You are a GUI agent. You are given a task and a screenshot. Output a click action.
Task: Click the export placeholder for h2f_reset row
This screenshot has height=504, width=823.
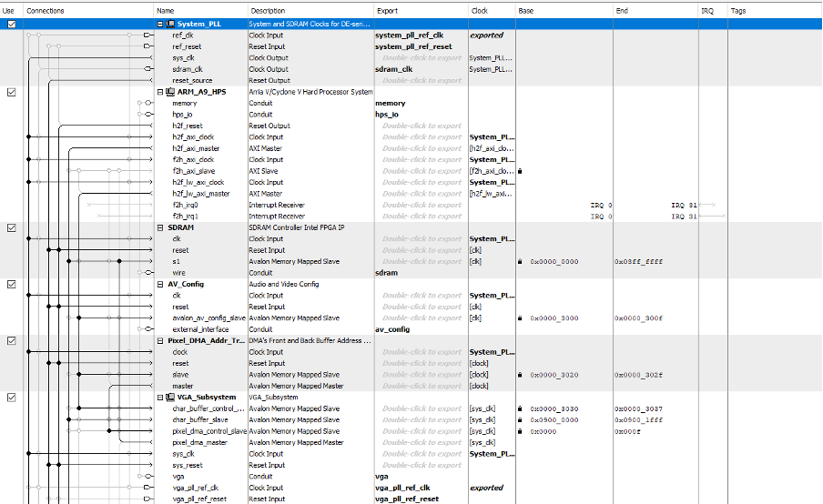pyautogui.click(x=422, y=126)
